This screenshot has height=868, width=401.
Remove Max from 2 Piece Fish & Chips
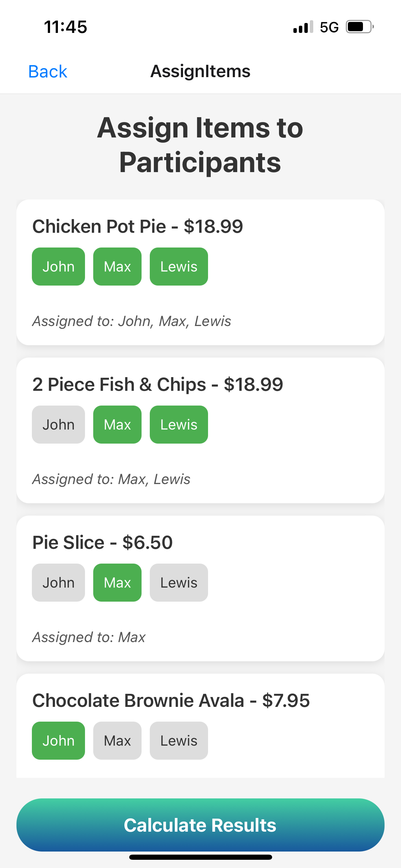coord(117,424)
